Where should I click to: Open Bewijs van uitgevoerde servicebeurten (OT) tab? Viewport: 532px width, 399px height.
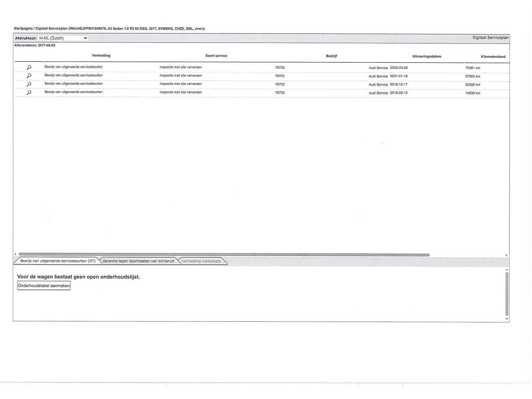[58, 261]
